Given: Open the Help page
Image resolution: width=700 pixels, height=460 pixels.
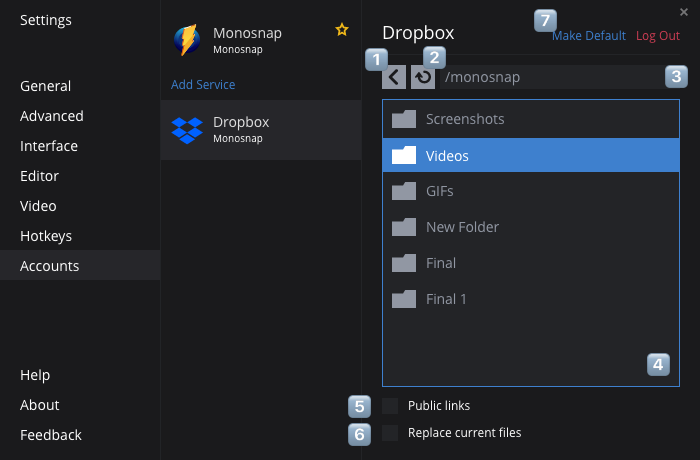Looking at the screenshot, I should point(35,375).
